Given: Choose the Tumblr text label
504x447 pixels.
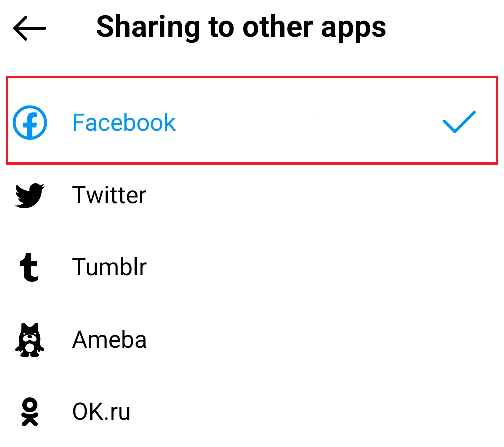Looking at the screenshot, I should tap(109, 267).
